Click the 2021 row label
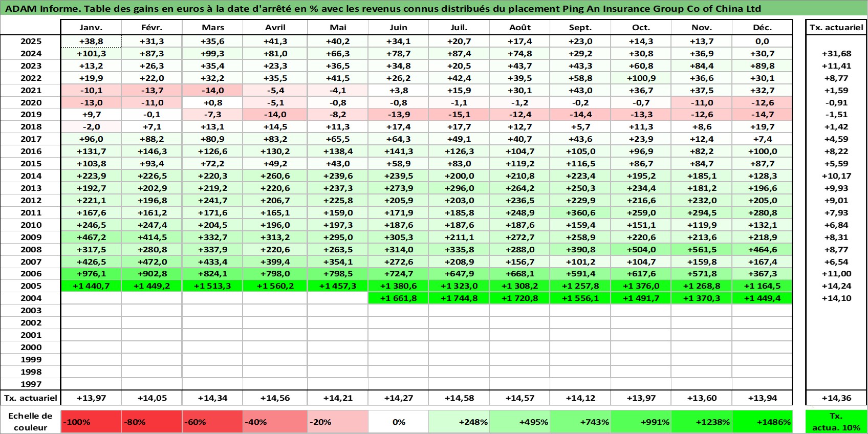The image size is (868, 434). tap(31, 90)
